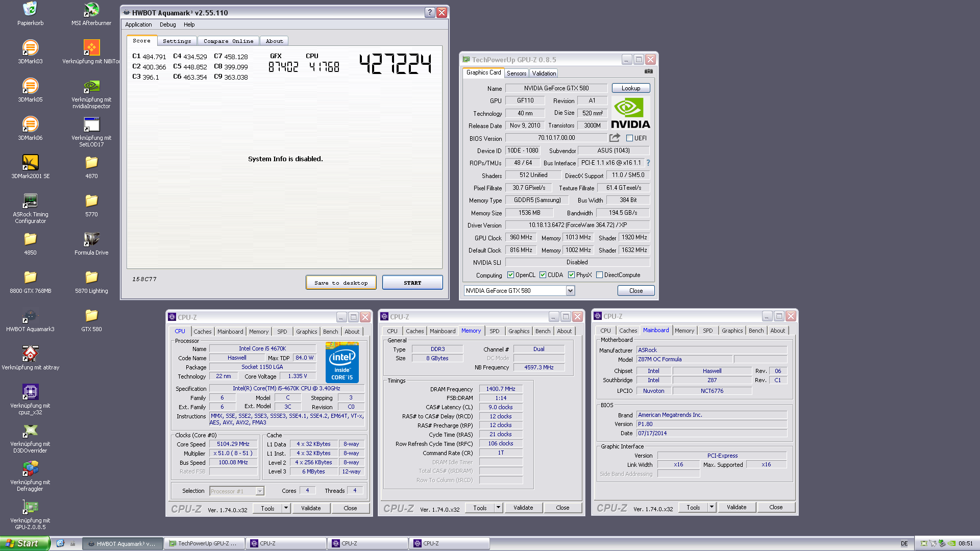Viewport: 980px width, 551px height.
Task: Toggle the CUDA checkbox
Action: tap(543, 275)
